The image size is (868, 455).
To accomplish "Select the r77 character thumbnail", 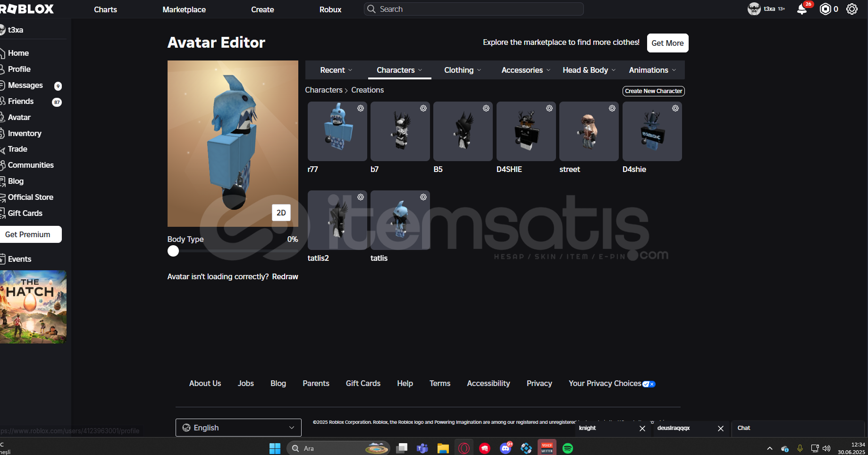I will 337,131.
